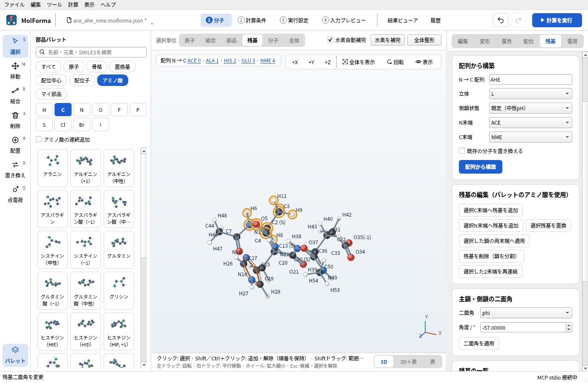Screen dimensions: 588x383
Task: Pick the 削除 trash tool
Action: pos(15,120)
